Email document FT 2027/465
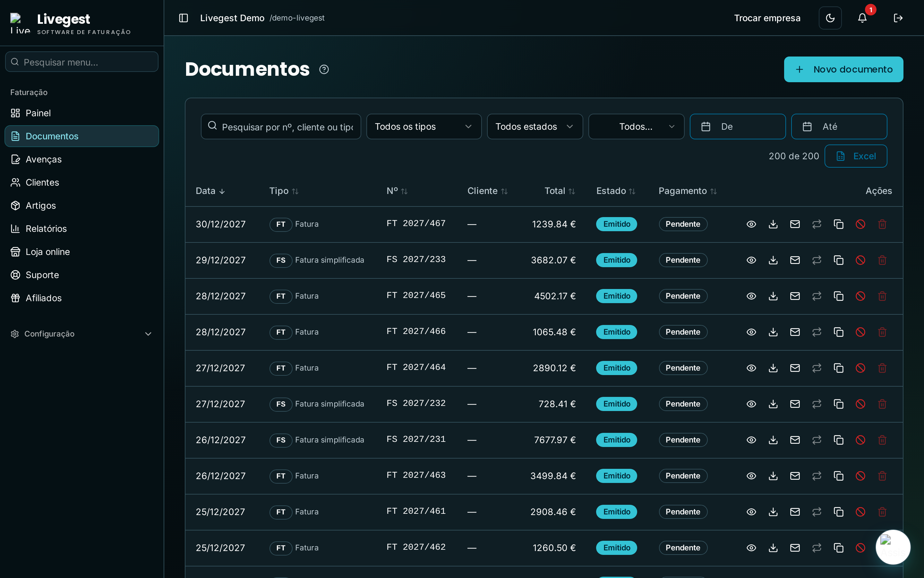 (x=795, y=296)
